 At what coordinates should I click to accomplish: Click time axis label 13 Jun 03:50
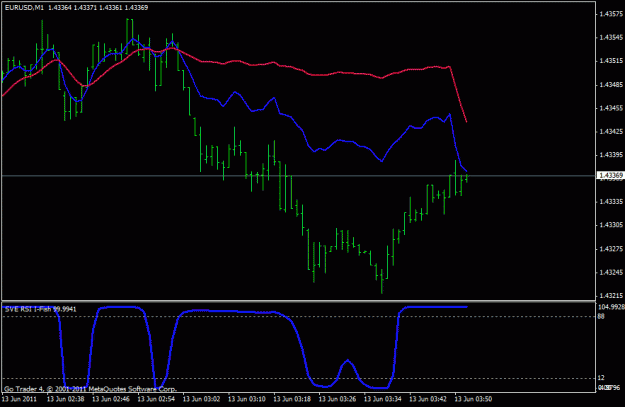(x=474, y=399)
